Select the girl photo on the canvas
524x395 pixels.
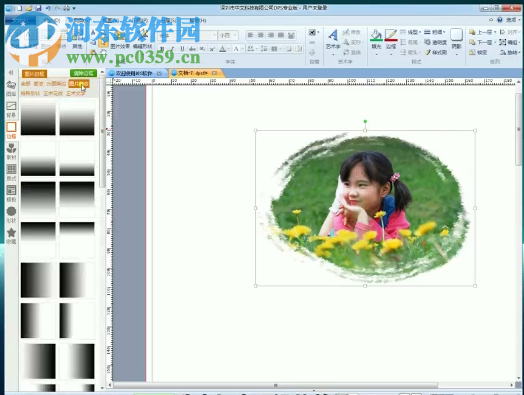tap(366, 208)
